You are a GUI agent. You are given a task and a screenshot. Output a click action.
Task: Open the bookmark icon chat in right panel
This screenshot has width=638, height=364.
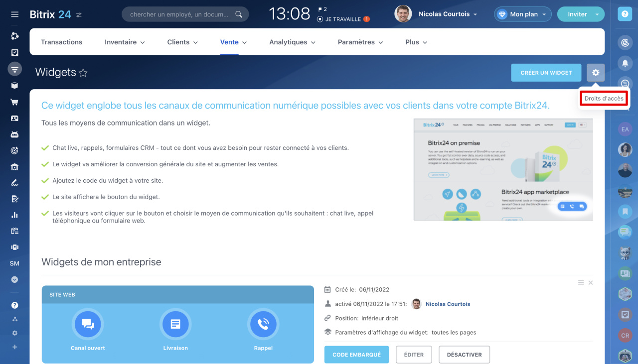click(x=625, y=212)
